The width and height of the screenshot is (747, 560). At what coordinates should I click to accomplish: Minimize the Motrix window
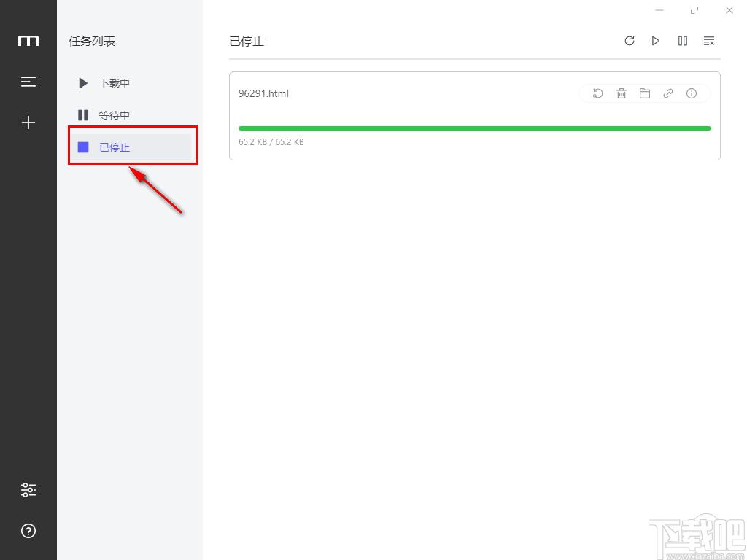pos(659,10)
